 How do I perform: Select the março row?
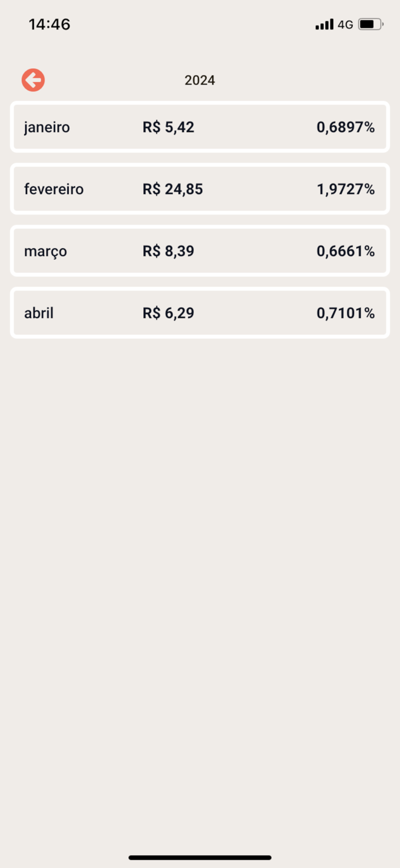click(200, 251)
